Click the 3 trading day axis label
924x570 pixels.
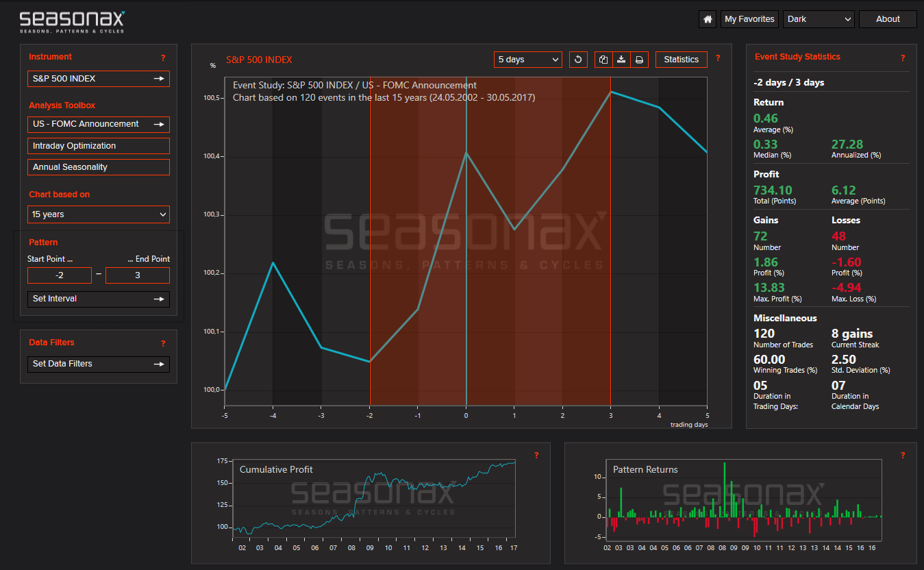pyautogui.click(x=611, y=415)
